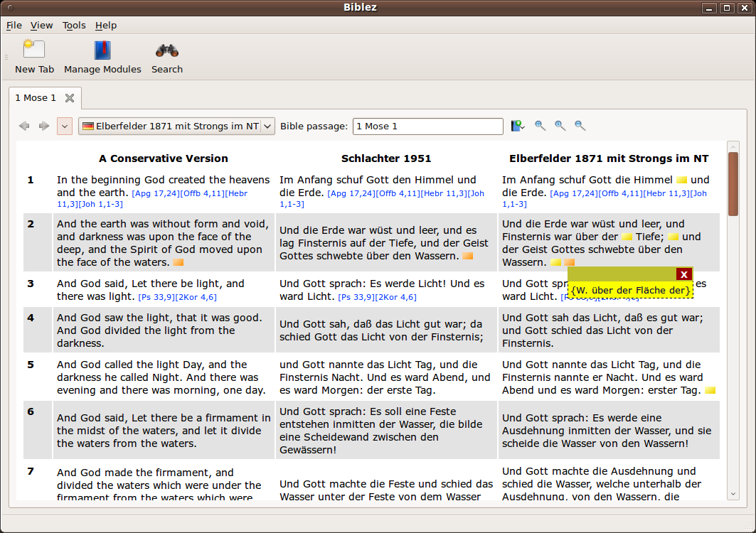
Task: Open the File menu
Action: click(x=14, y=25)
